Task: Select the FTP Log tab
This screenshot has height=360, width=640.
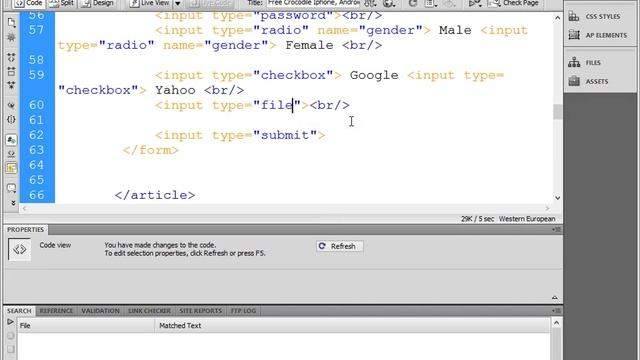Action: point(243,311)
